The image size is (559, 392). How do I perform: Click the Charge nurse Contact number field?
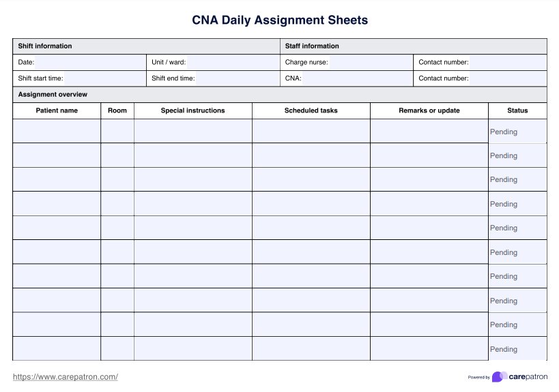coord(507,63)
